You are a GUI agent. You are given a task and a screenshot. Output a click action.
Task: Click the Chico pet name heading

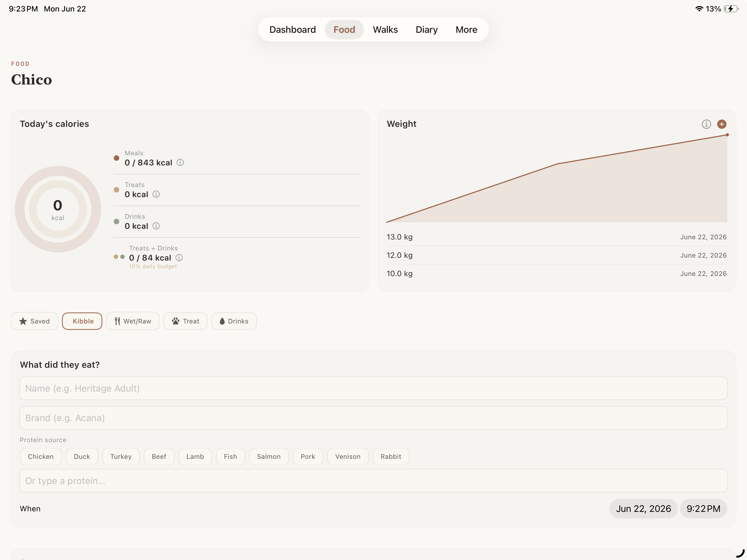coord(31,80)
